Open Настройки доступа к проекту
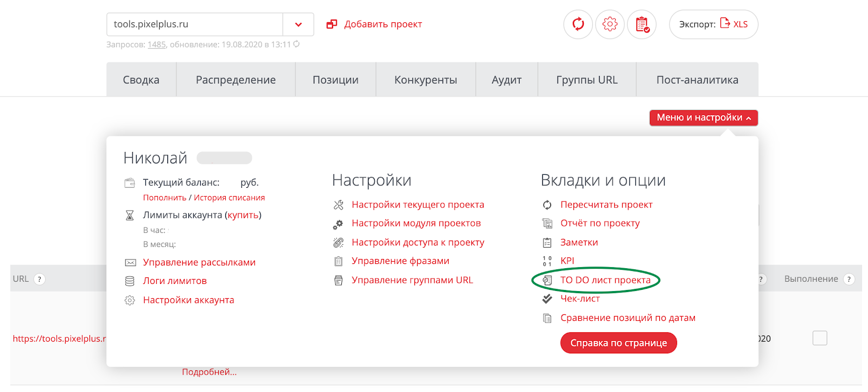This screenshot has width=868, height=392. (x=418, y=242)
